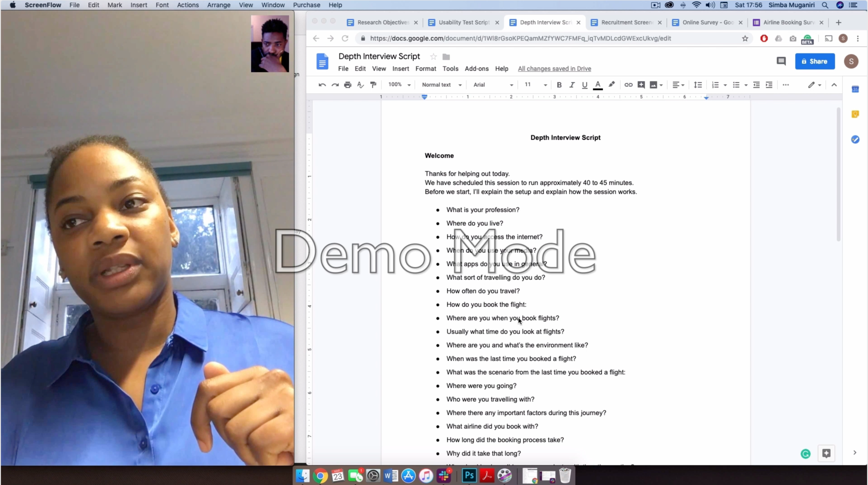The width and height of the screenshot is (868, 485).
Task: Click the video call self-view thumbnail
Action: [x=270, y=44]
